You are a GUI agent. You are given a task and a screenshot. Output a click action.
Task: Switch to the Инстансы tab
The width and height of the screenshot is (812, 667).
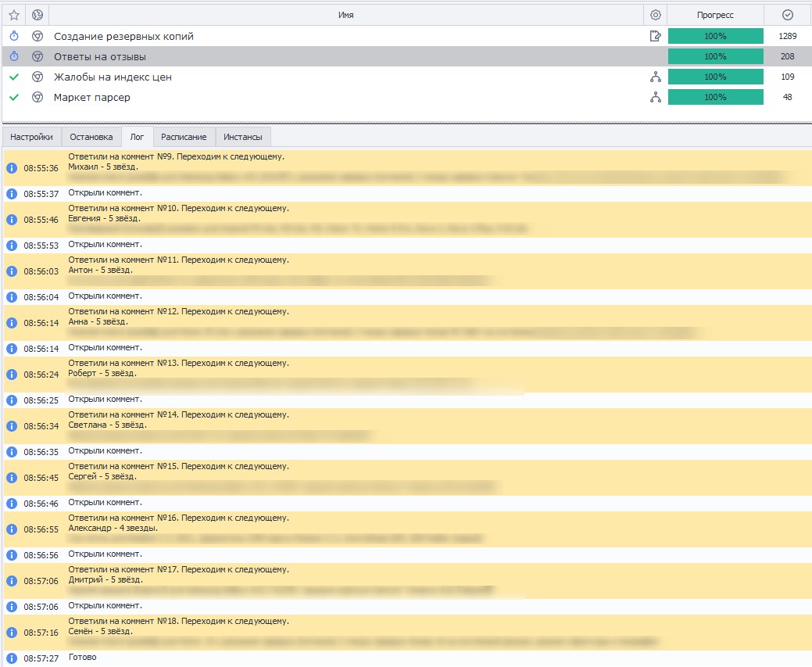tap(243, 137)
